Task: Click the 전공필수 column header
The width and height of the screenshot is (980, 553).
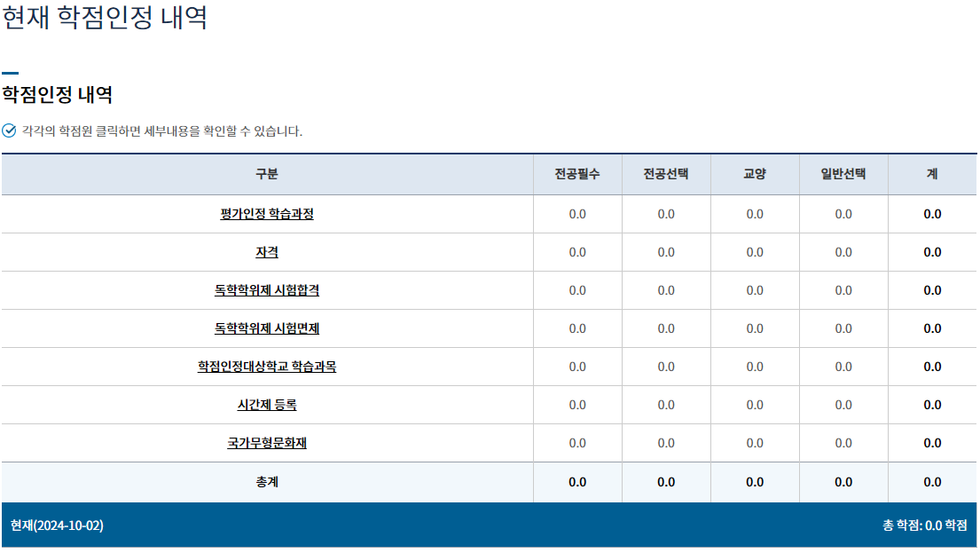Action: tap(577, 174)
